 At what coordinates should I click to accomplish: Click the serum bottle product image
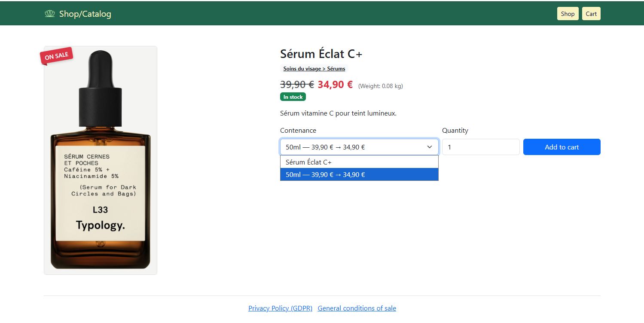(101, 160)
